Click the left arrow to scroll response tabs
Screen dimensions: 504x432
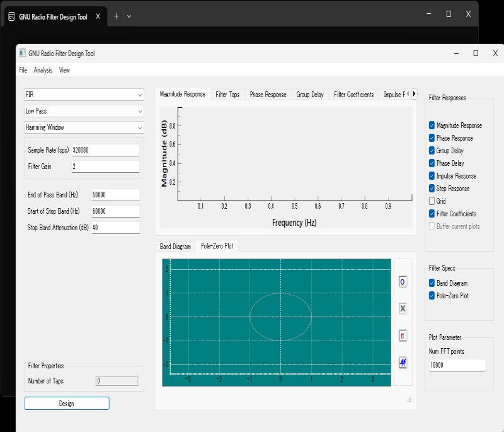408,93
